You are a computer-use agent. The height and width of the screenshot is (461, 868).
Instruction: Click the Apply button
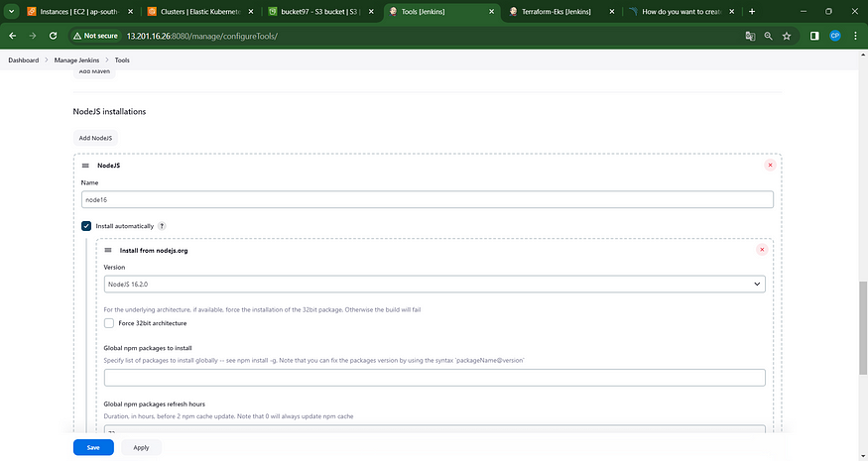pos(141,447)
